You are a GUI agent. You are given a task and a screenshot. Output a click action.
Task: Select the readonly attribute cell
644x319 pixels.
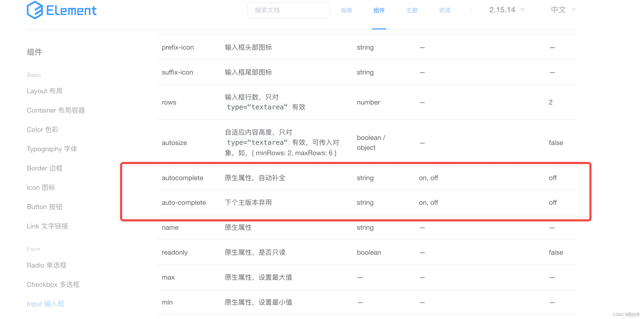tap(175, 253)
